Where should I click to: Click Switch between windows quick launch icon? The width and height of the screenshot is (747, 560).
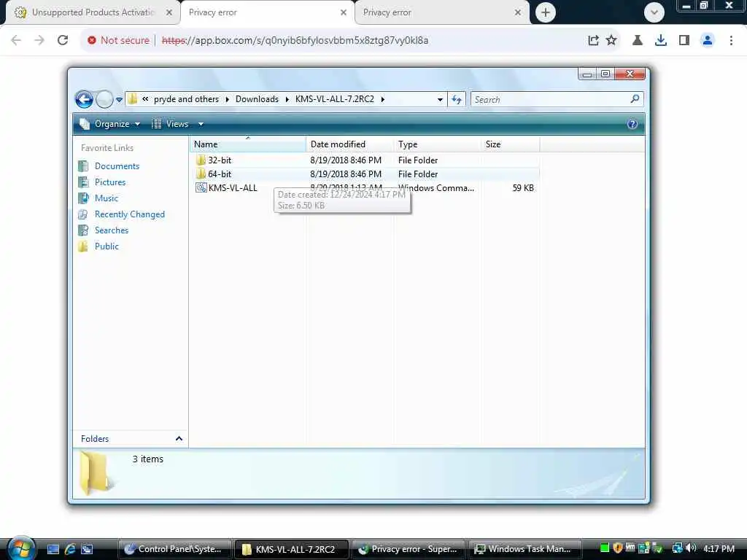pos(87,550)
